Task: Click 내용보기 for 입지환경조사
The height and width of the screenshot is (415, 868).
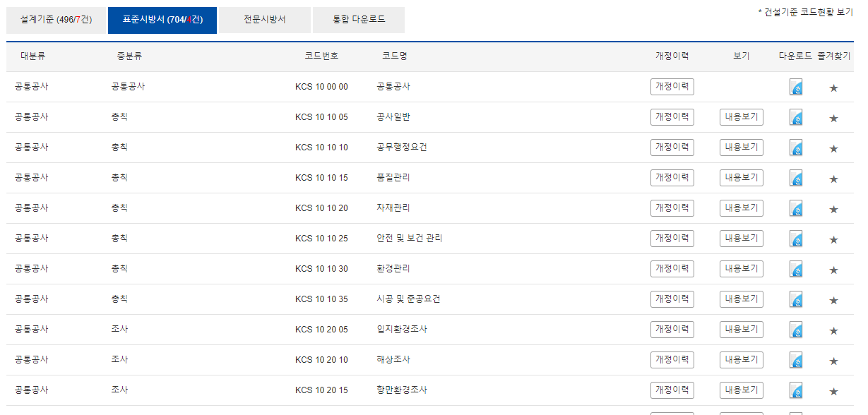Action: [x=742, y=330]
